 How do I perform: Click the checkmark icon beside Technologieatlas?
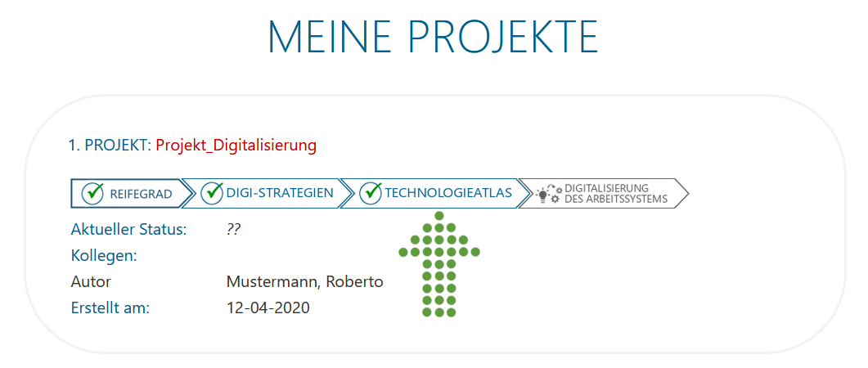coord(371,192)
